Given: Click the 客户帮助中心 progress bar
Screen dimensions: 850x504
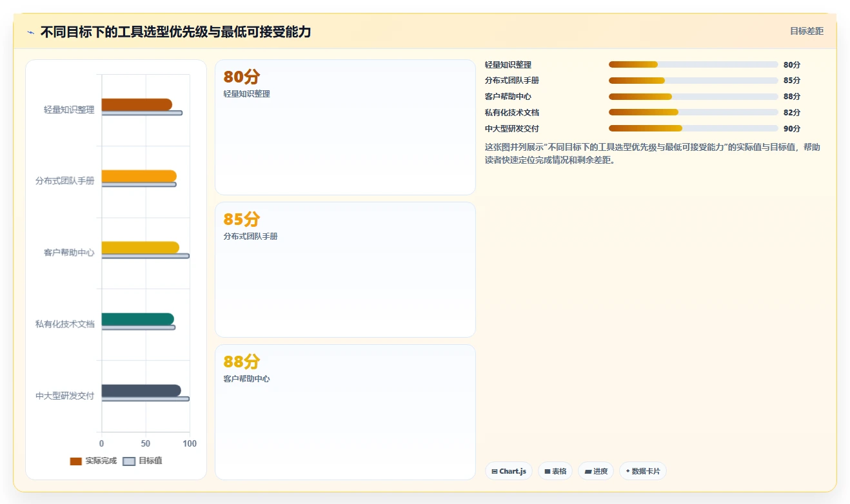Looking at the screenshot, I should point(693,97).
